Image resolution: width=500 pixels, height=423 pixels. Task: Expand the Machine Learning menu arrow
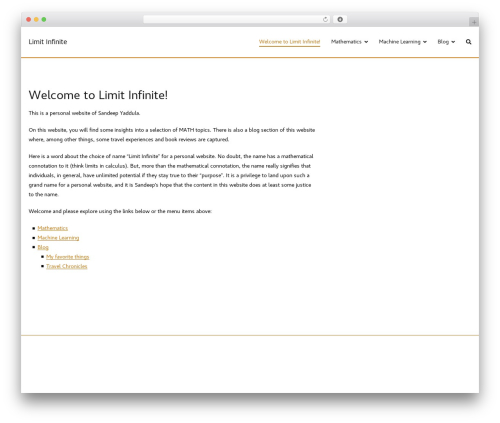coord(425,42)
